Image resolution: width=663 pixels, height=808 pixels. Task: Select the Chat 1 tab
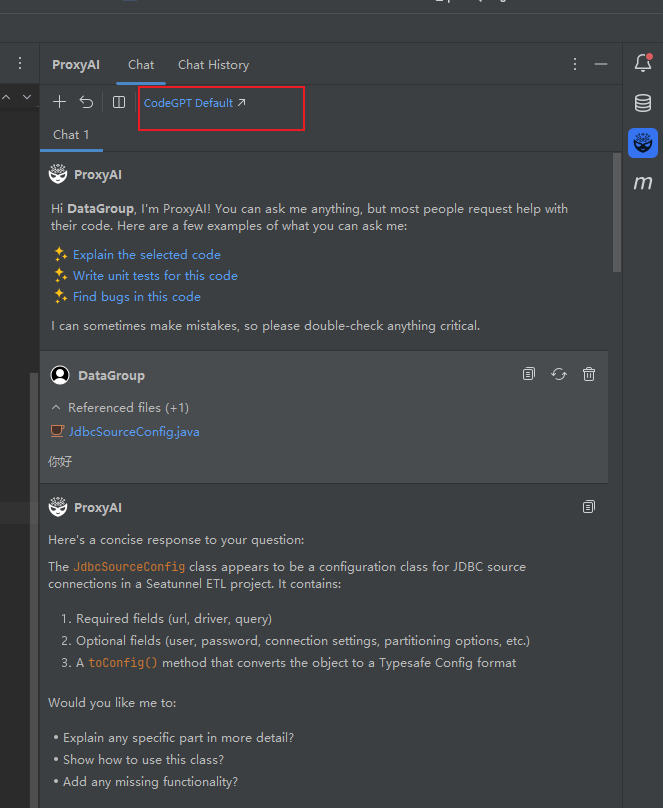tap(70, 134)
